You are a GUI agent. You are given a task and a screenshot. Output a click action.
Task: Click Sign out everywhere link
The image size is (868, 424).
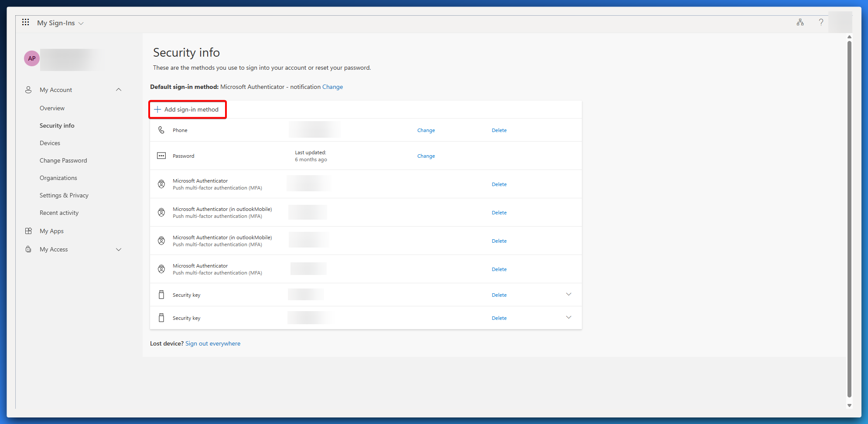pyautogui.click(x=213, y=343)
